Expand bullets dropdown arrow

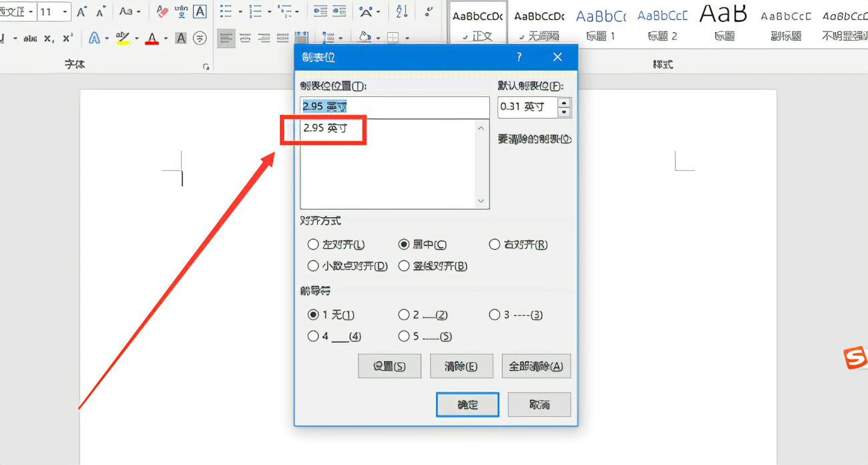240,12
